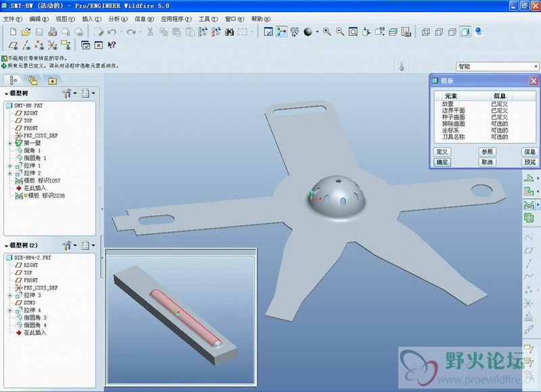Toggle the spin center icon

click(281, 32)
